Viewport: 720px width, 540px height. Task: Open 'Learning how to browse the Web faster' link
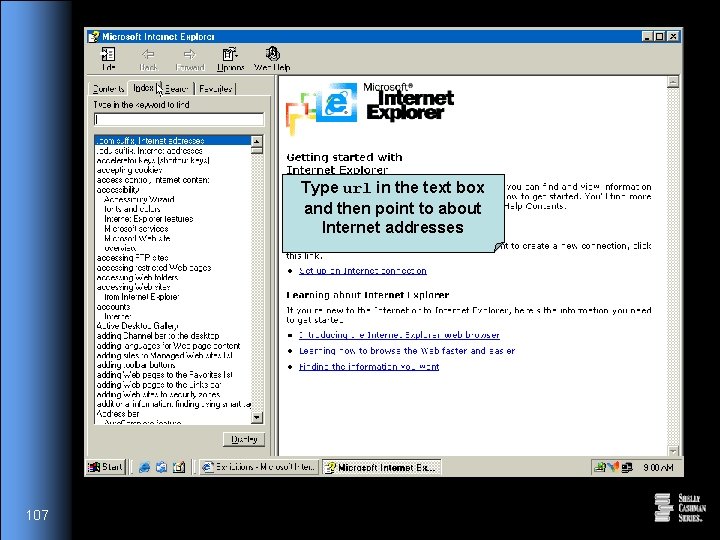click(x=407, y=351)
